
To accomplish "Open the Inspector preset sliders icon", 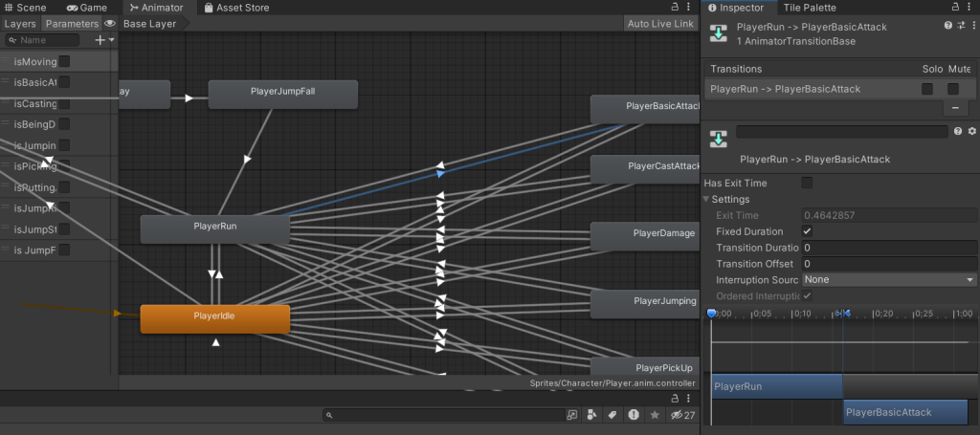I will pos(960,25).
